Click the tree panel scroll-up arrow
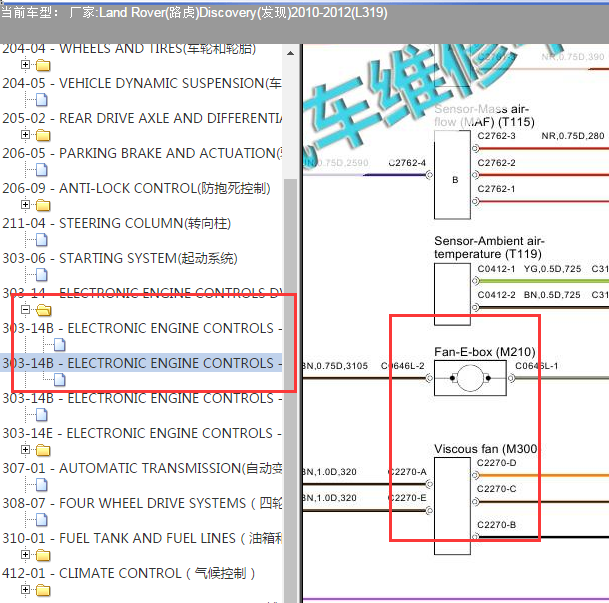Screen dimensions: 609x603 click(290, 53)
